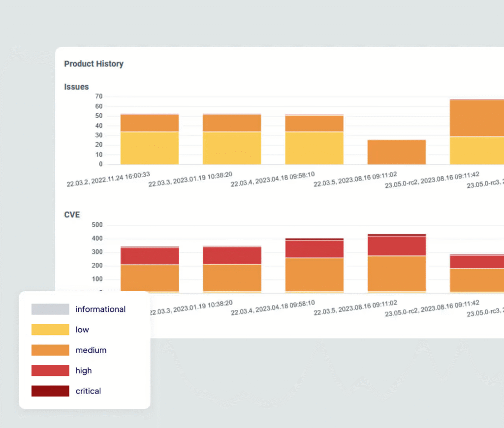Click the high red legend swatch
504x428 pixels.
(50, 370)
